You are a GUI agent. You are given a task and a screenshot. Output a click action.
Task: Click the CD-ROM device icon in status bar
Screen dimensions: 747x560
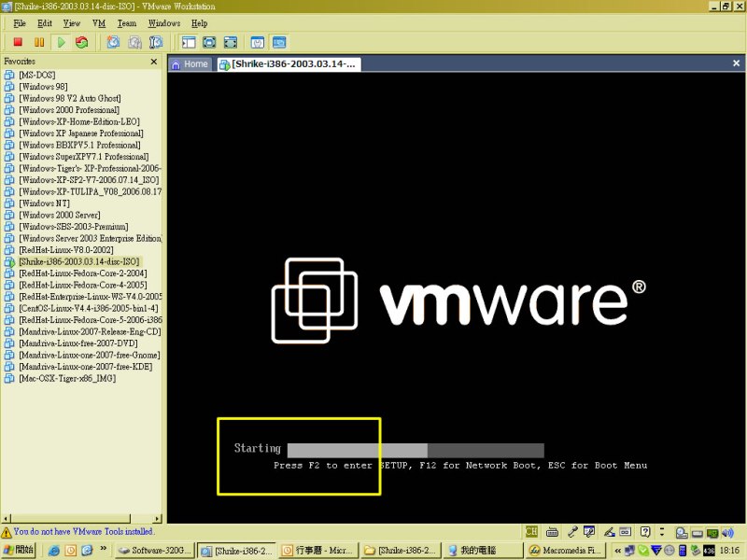click(x=682, y=533)
